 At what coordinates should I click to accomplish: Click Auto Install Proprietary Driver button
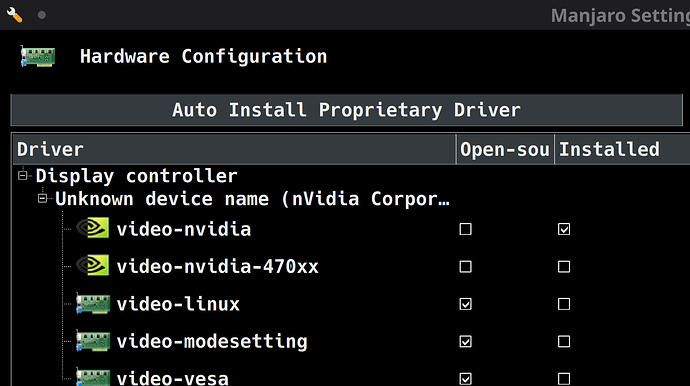(x=346, y=110)
